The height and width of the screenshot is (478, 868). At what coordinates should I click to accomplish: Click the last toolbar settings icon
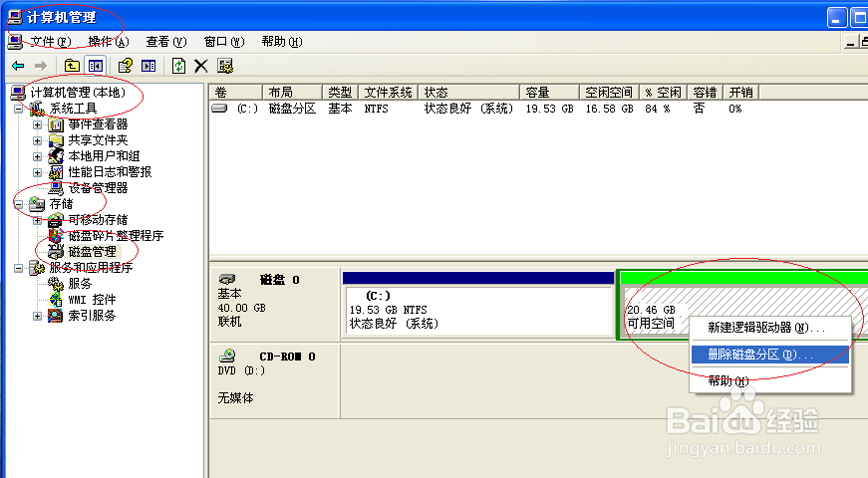(x=225, y=66)
